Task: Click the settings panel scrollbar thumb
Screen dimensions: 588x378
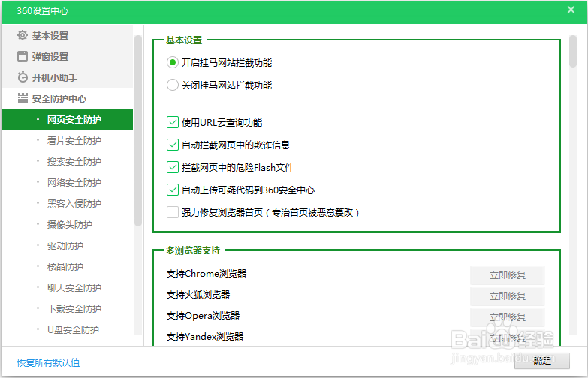Action: (x=573, y=51)
